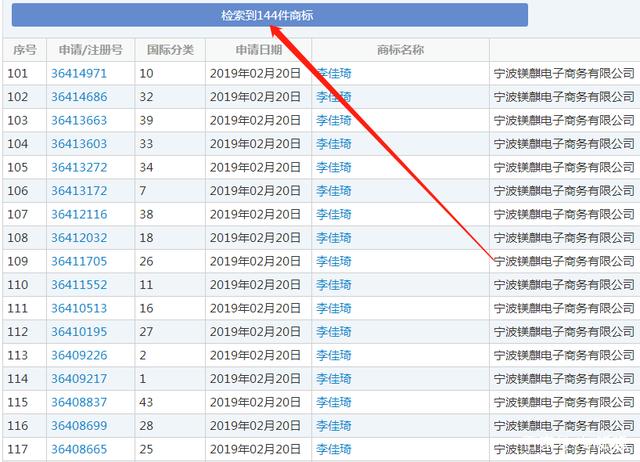Viewport: 640px width, 462px height.
Task: Open registration number 36410513
Action: tap(79, 308)
